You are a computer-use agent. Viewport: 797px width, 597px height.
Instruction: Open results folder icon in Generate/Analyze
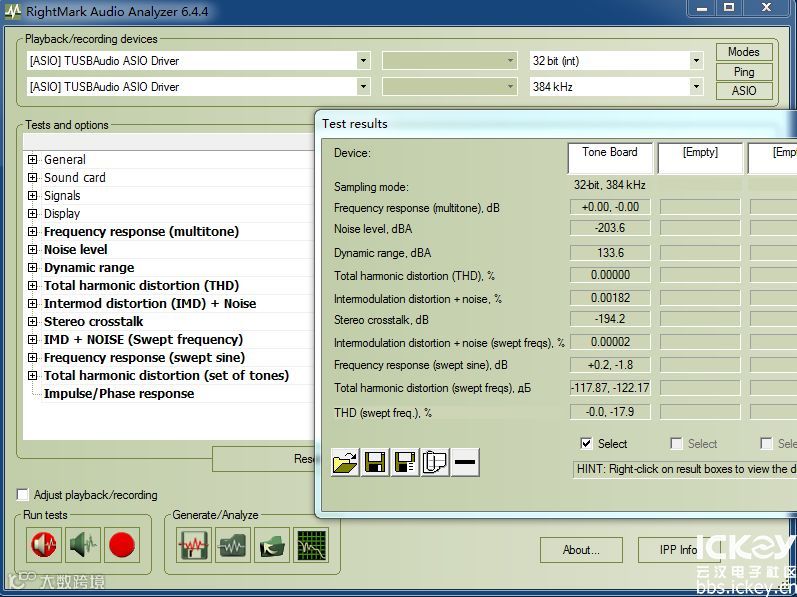(x=272, y=545)
